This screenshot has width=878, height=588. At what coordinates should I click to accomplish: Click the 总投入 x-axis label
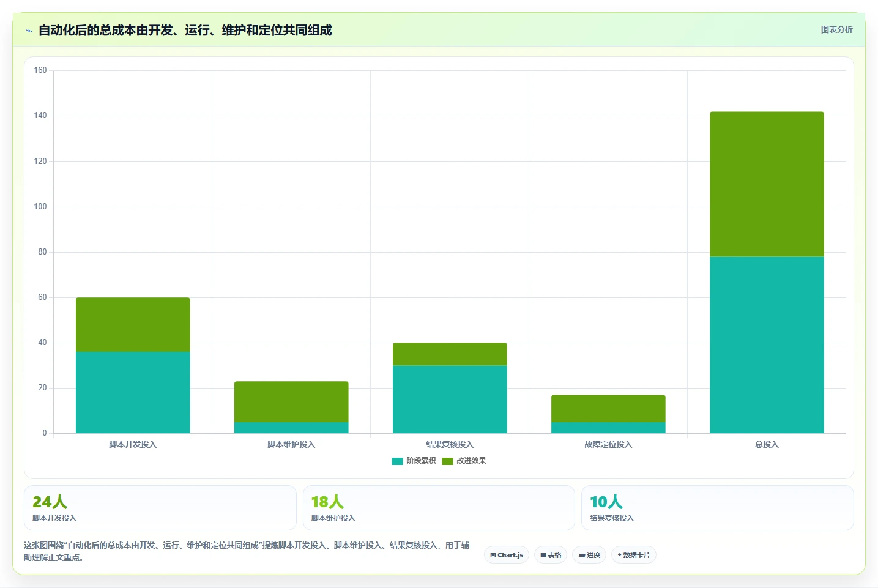coord(767,444)
